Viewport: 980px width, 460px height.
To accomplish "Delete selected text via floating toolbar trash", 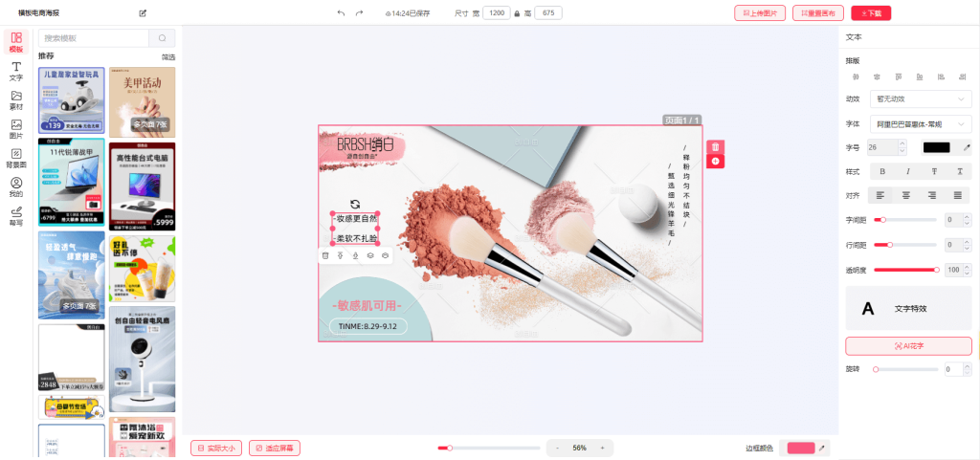I will pyautogui.click(x=325, y=255).
